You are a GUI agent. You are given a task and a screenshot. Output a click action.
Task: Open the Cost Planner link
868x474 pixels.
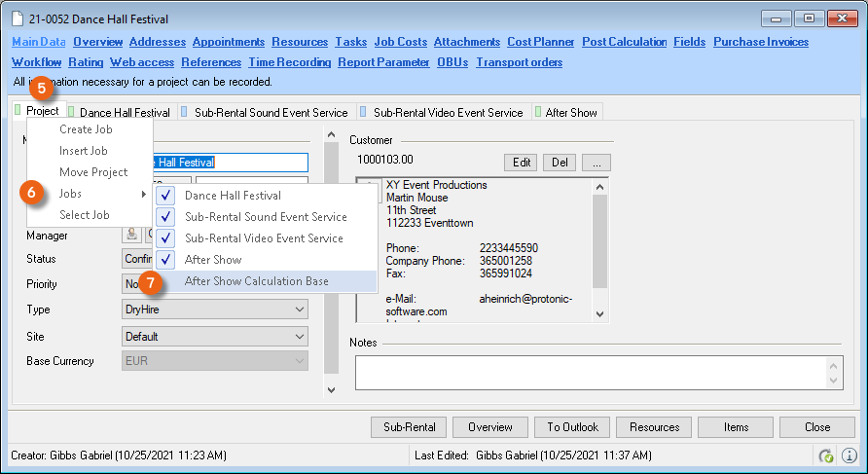[540, 42]
